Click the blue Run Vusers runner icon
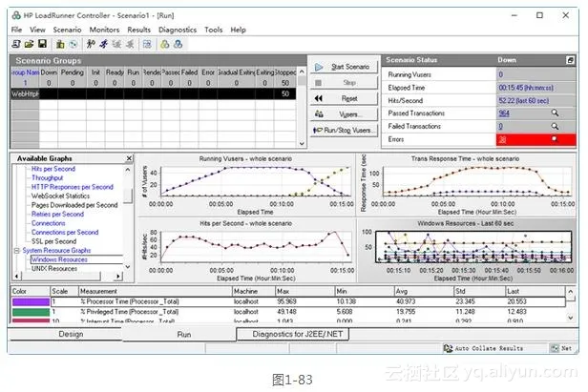 pyautogui.click(x=103, y=44)
